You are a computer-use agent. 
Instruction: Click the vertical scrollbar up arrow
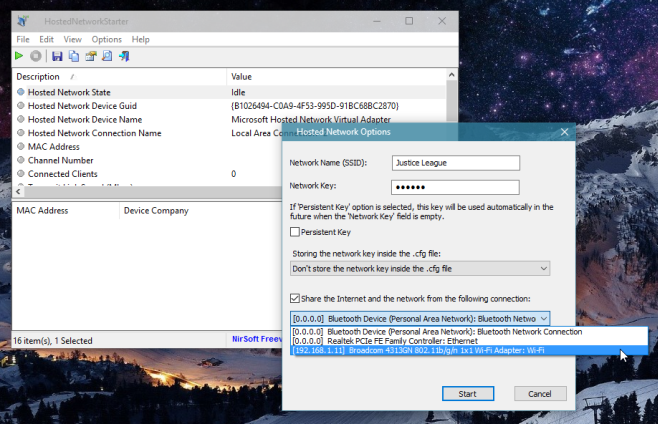tap(452, 75)
